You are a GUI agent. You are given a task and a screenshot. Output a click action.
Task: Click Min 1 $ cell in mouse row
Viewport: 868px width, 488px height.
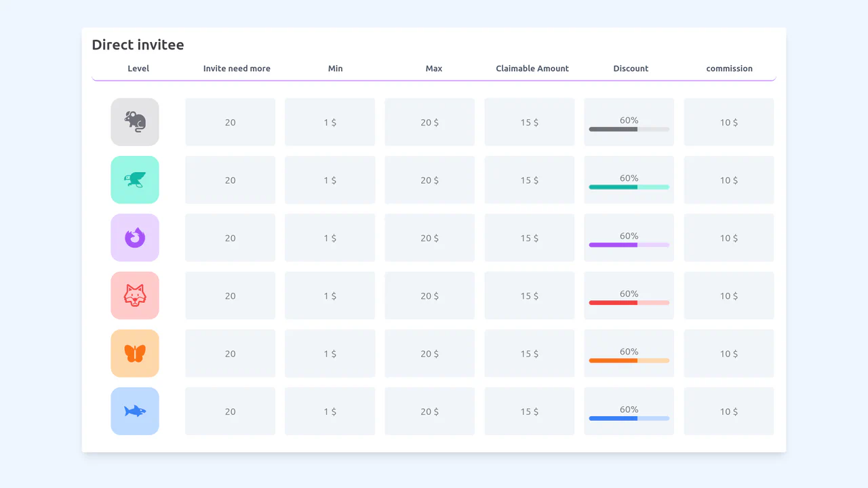330,122
